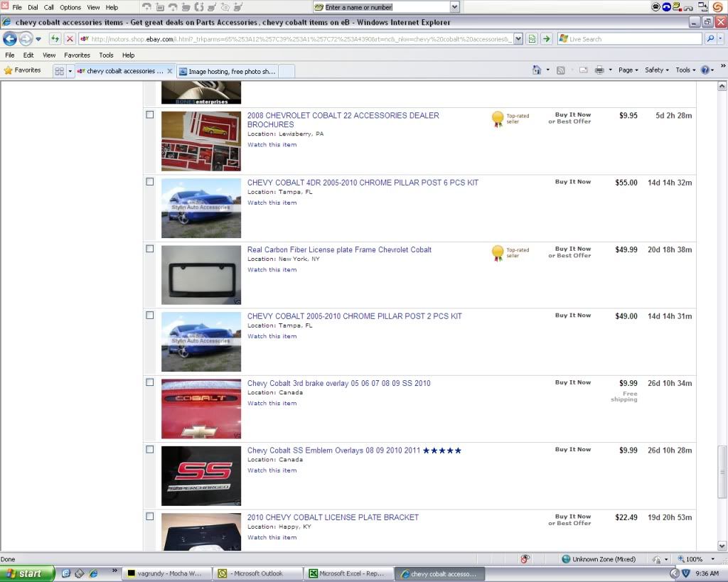Screen dimensions: 728x582
Task: Open 2008 Chevrolet Cobalt Accessories Dealer Brochures listing
Action: (x=343, y=120)
